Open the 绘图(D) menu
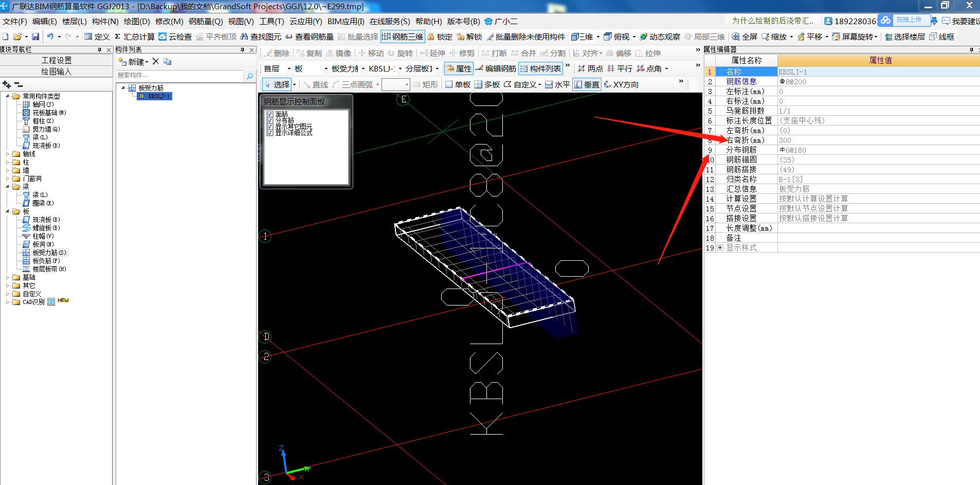980x485 pixels. click(x=137, y=22)
